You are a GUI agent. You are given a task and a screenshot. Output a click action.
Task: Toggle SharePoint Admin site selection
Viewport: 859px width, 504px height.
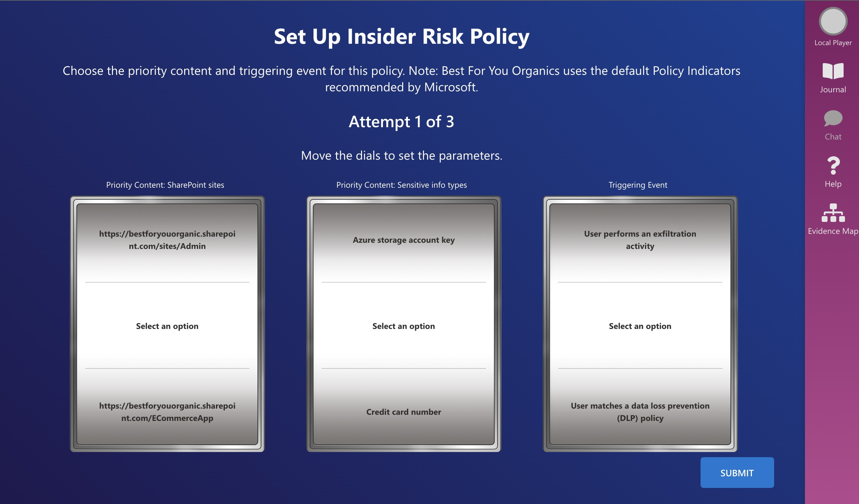[x=166, y=239]
